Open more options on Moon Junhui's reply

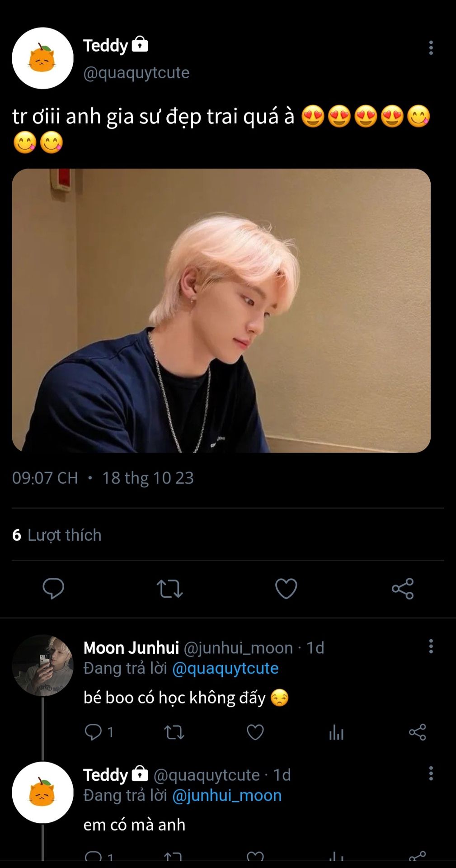431,646
